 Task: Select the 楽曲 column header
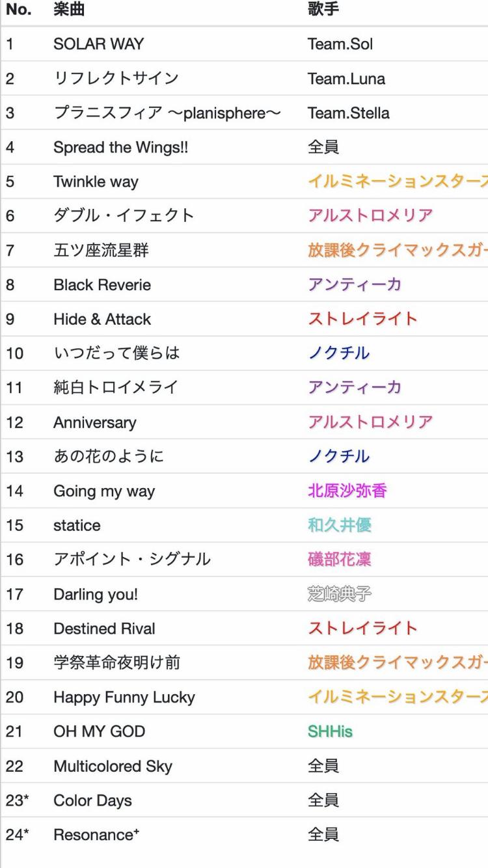click(x=69, y=10)
